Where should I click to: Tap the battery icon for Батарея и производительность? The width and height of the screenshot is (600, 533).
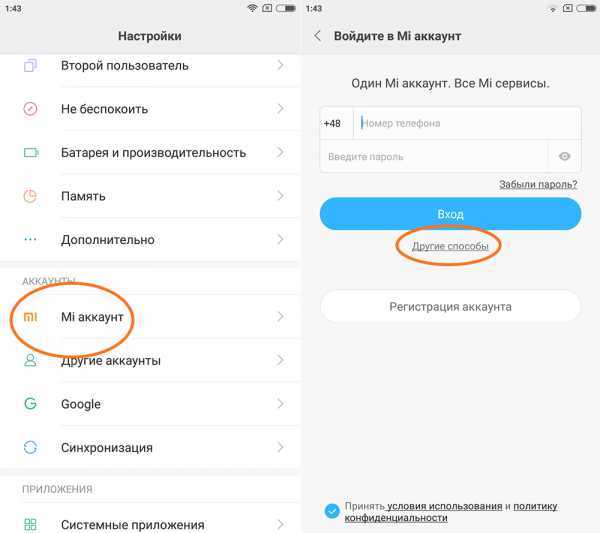point(31,153)
